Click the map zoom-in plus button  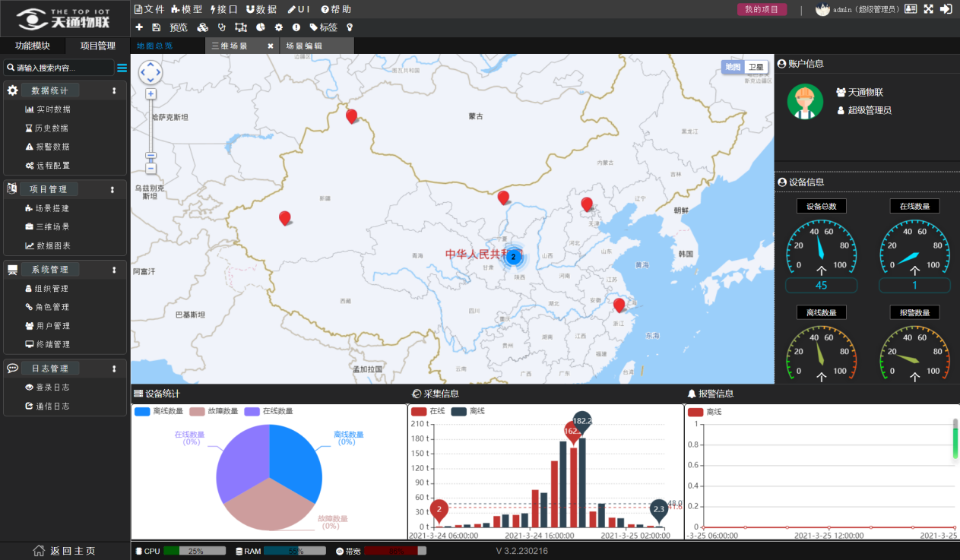150,93
